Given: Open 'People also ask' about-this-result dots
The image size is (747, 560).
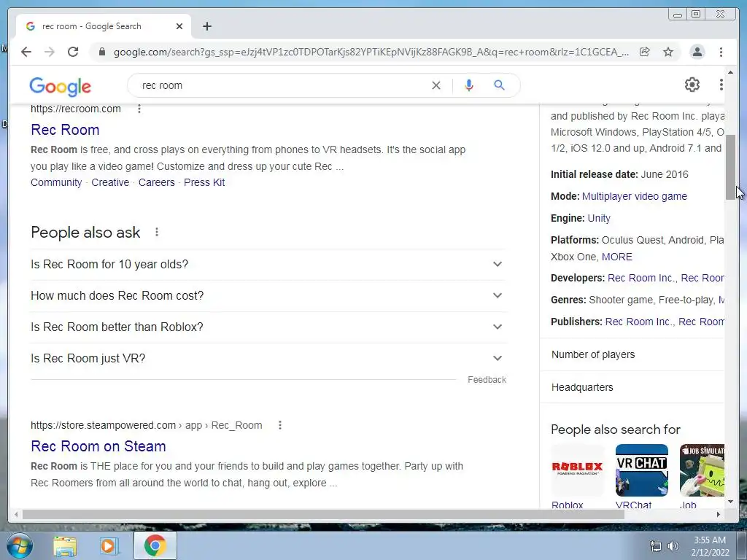Looking at the screenshot, I should [157, 232].
